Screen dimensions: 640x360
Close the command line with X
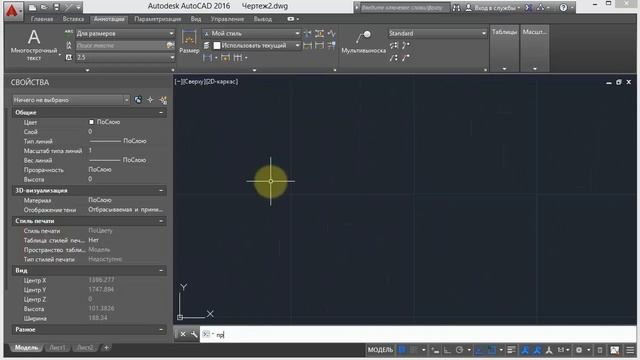(183, 334)
